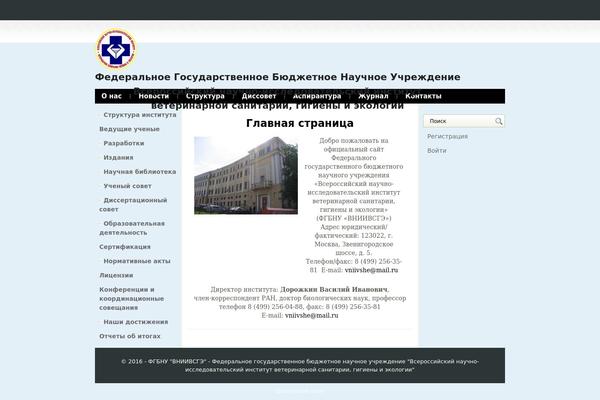
Task: Open 'Отчеты об итогах' sidebar link
Action: (x=130, y=336)
